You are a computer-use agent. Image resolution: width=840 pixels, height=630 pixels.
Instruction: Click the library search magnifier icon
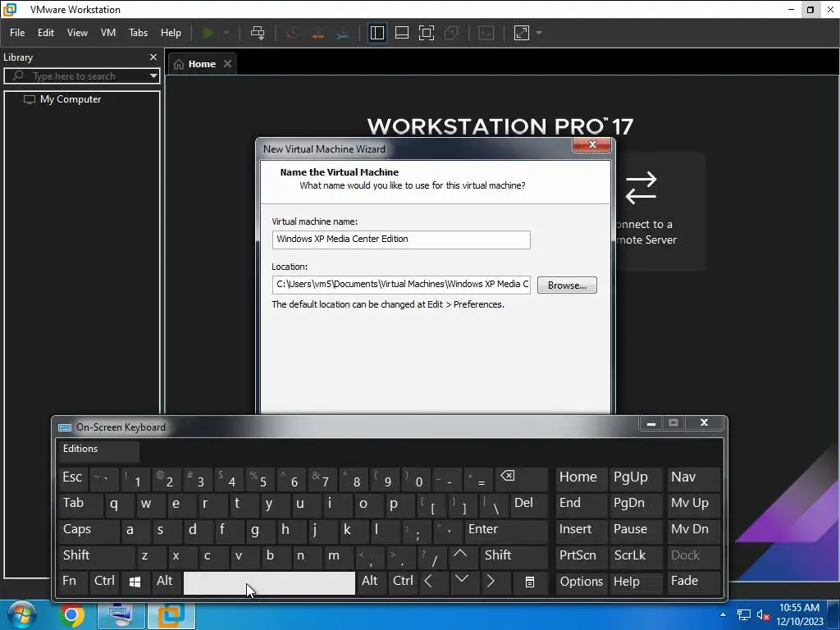(18, 75)
